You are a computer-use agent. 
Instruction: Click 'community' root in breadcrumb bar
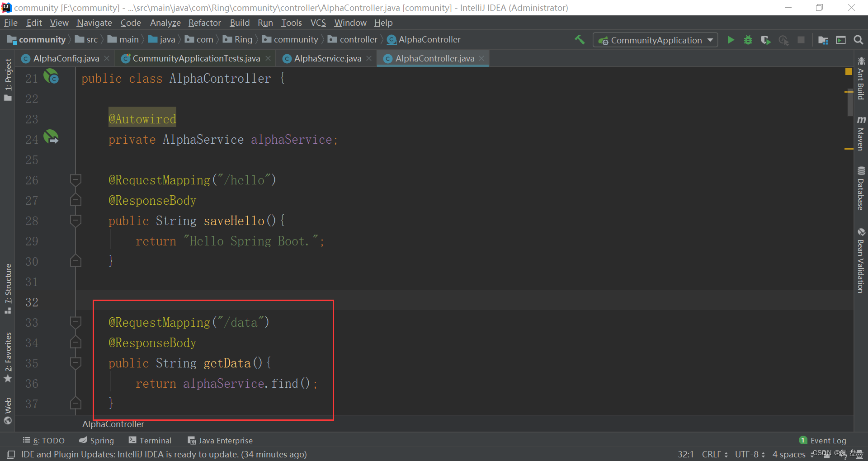[x=37, y=40]
